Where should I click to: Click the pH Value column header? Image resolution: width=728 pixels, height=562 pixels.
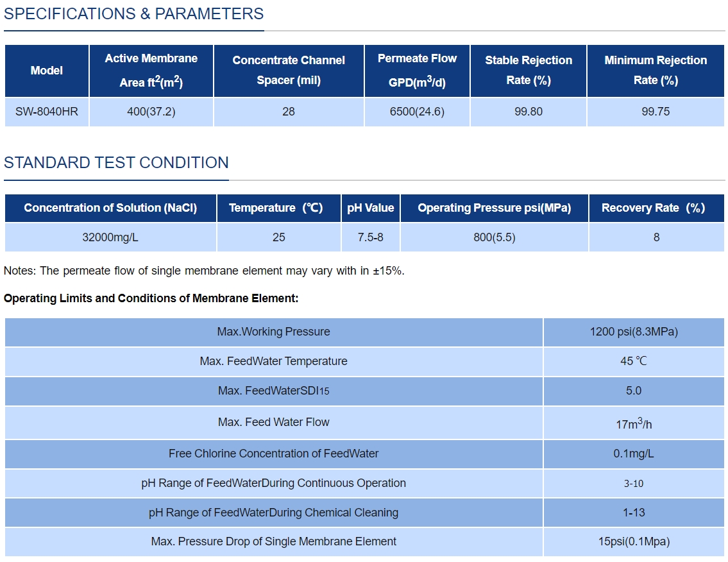pyautogui.click(x=370, y=208)
